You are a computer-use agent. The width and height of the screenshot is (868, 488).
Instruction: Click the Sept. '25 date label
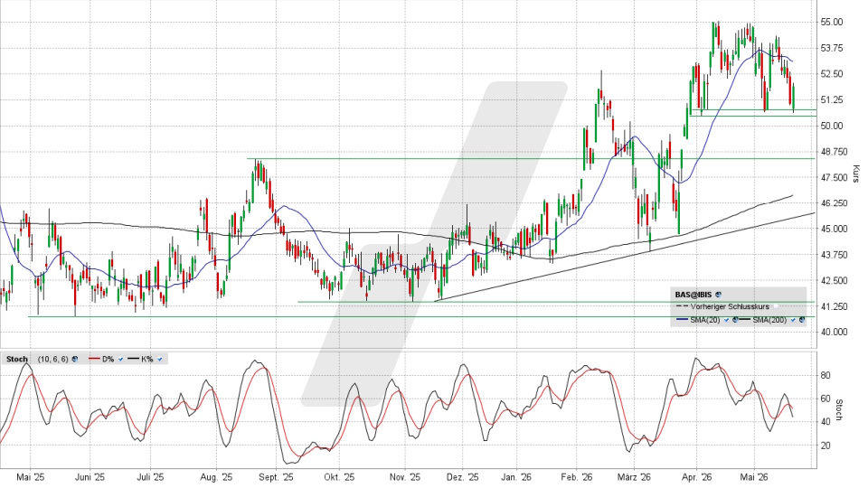pos(276,477)
